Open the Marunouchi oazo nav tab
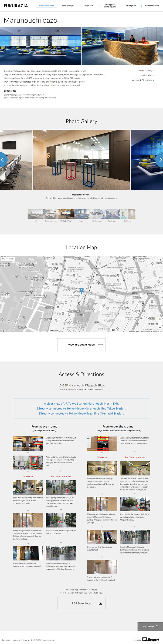The width and height of the screenshot is (163, 644). pos(46,6)
